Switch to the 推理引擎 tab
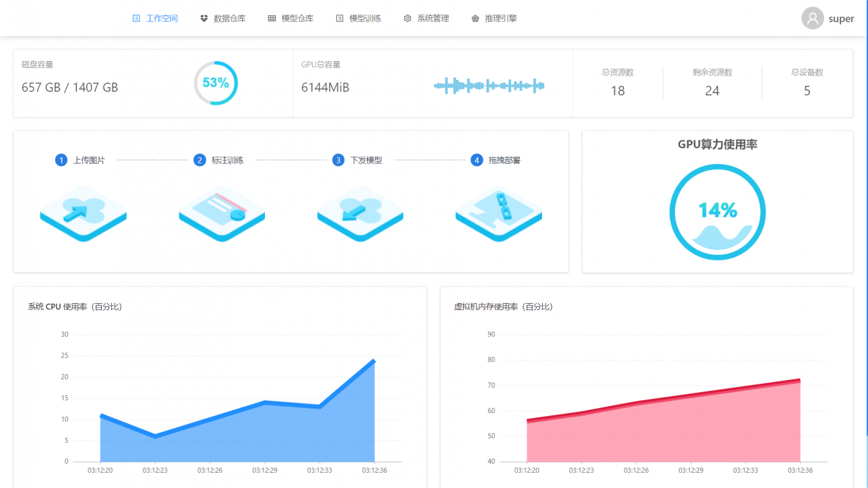The width and height of the screenshot is (868, 488). (494, 18)
